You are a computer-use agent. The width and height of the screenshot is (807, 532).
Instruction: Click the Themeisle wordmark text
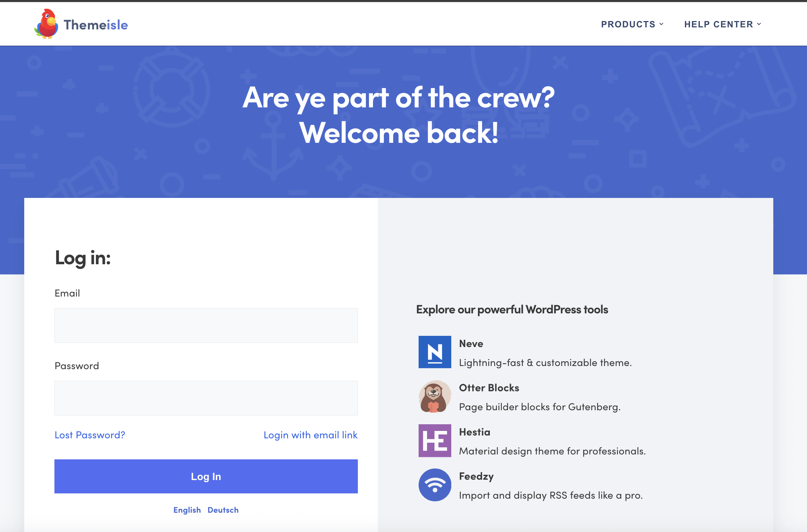(x=96, y=25)
